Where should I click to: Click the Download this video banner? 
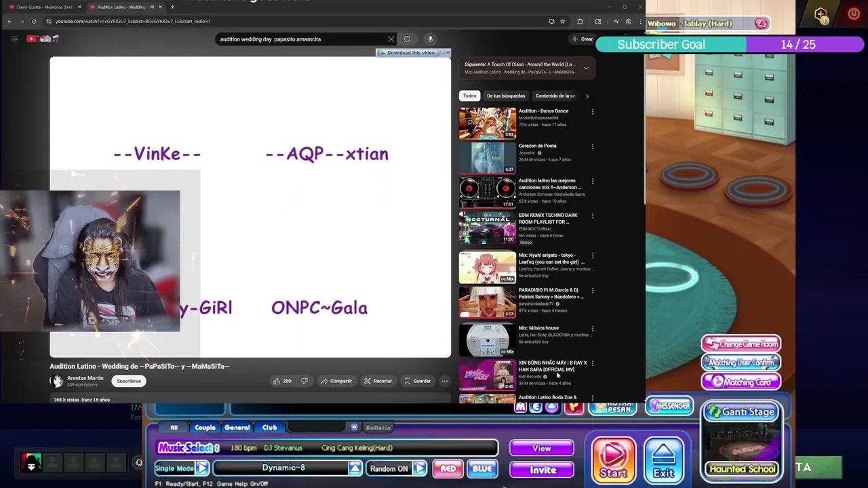tap(409, 53)
